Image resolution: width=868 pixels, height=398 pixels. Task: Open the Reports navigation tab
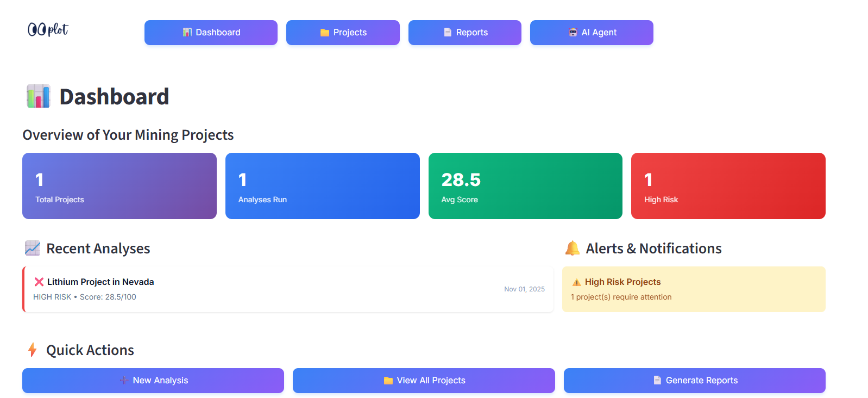coord(465,33)
